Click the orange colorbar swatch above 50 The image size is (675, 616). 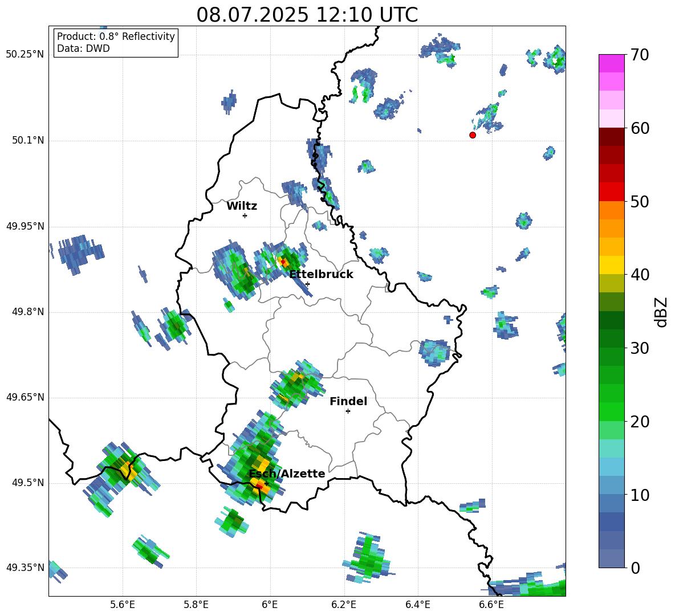(611, 210)
